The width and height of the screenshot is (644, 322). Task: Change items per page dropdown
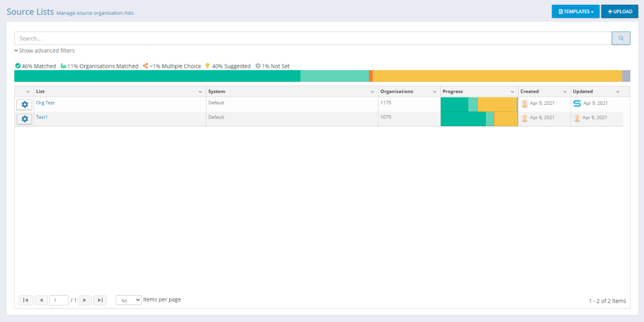tap(129, 300)
